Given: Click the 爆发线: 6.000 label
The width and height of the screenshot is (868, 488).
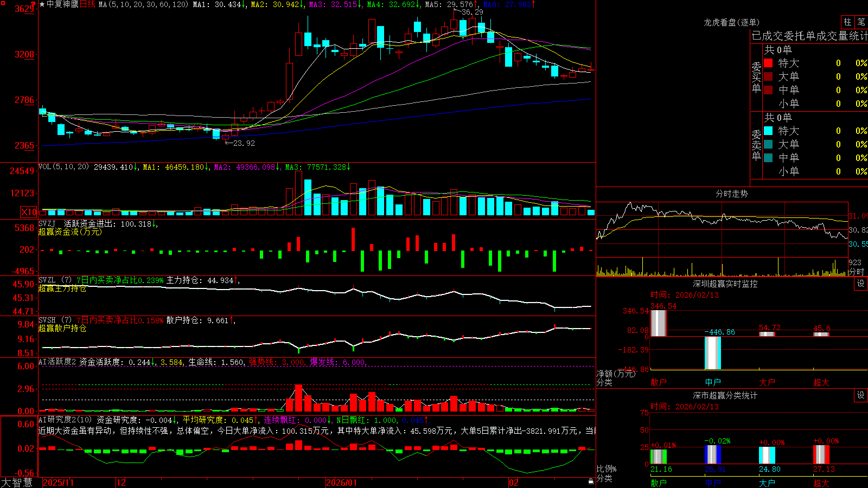Looking at the screenshot, I should click(x=338, y=362).
